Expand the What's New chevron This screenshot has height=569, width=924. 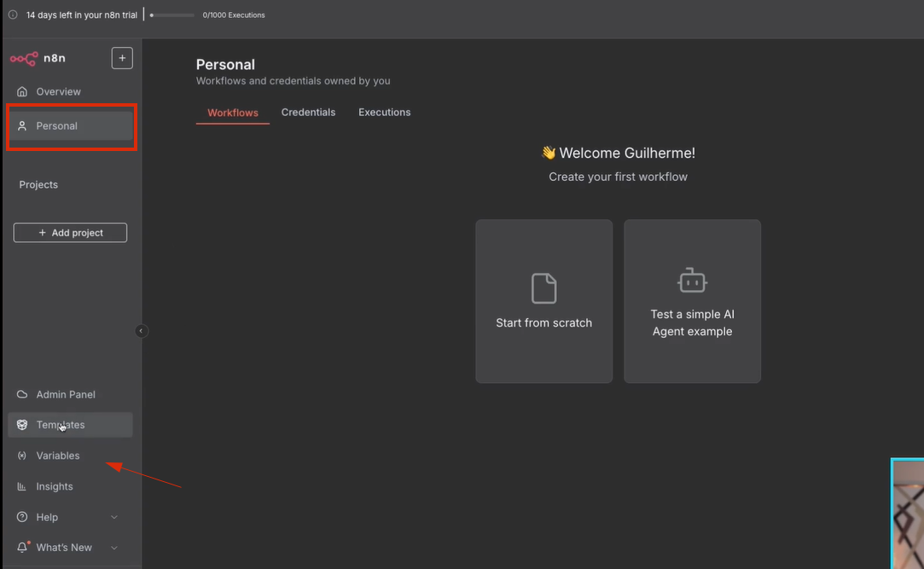coord(114,547)
